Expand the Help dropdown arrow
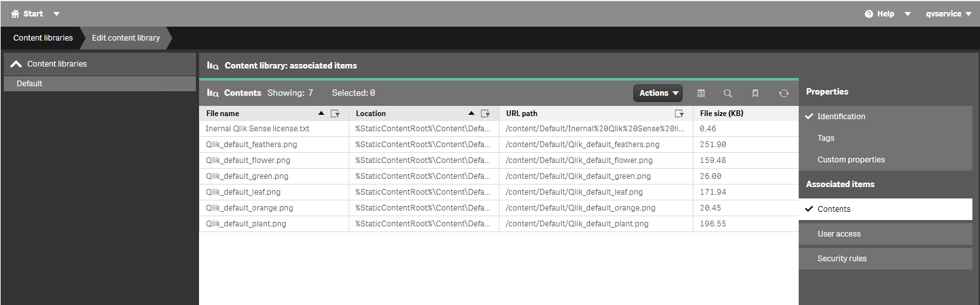The height and width of the screenshot is (305, 980). pos(907,14)
